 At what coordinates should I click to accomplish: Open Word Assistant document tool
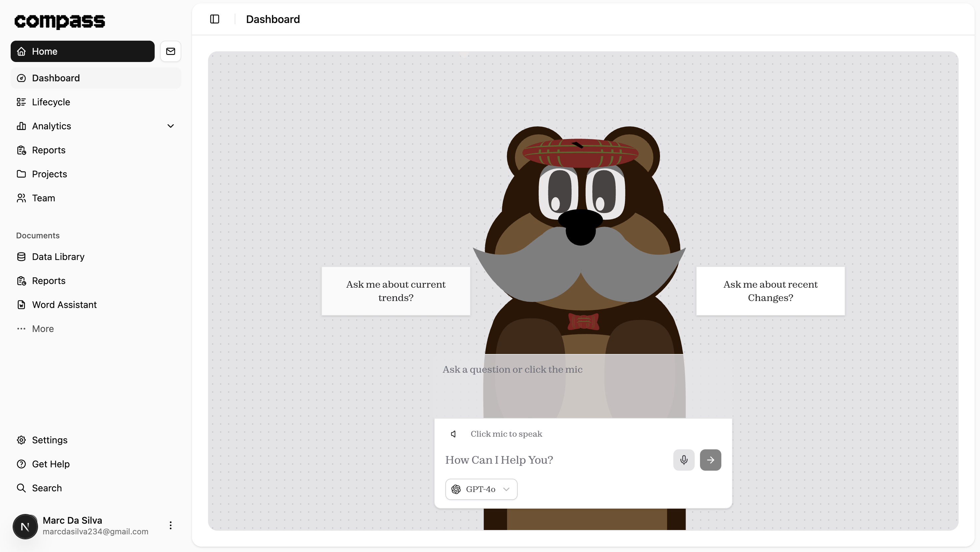64,305
